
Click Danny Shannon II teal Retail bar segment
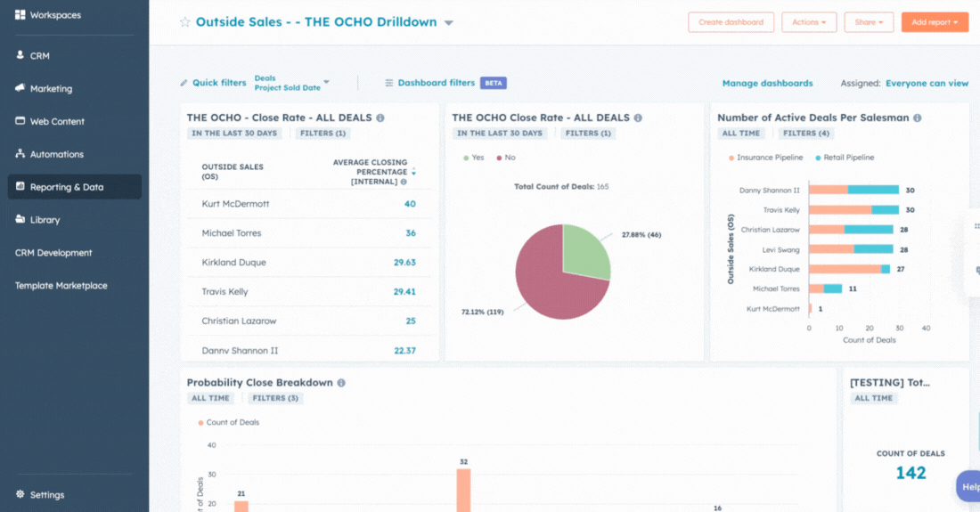click(x=873, y=190)
